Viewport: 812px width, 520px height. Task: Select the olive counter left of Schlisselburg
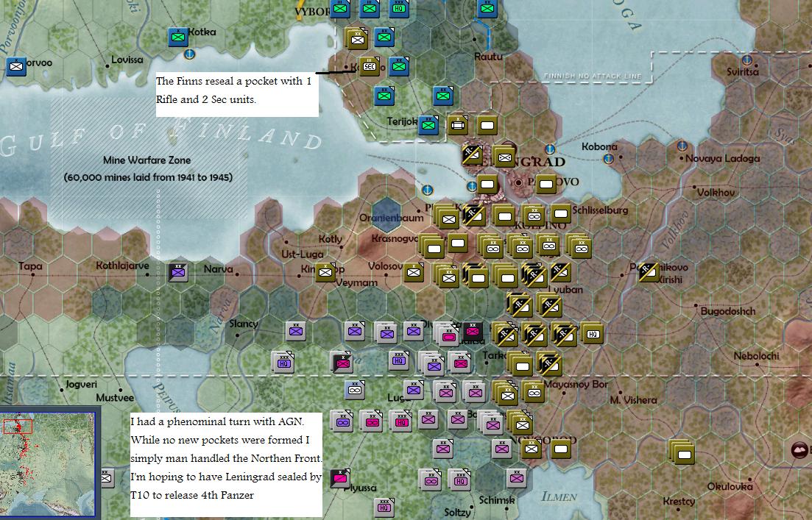(x=561, y=213)
